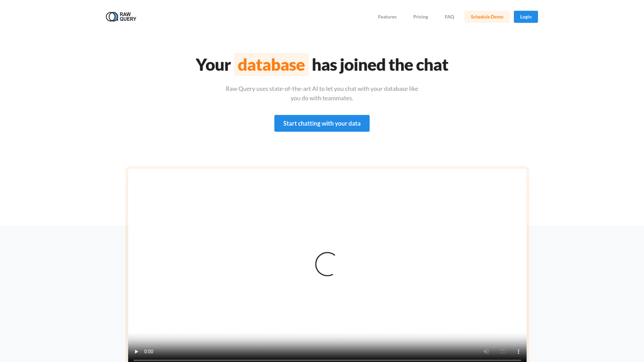Image resolution: width=644 pixels, height=362 pixels.
Task: Open the video in fullscreen mode
Action: click(502, 352)
